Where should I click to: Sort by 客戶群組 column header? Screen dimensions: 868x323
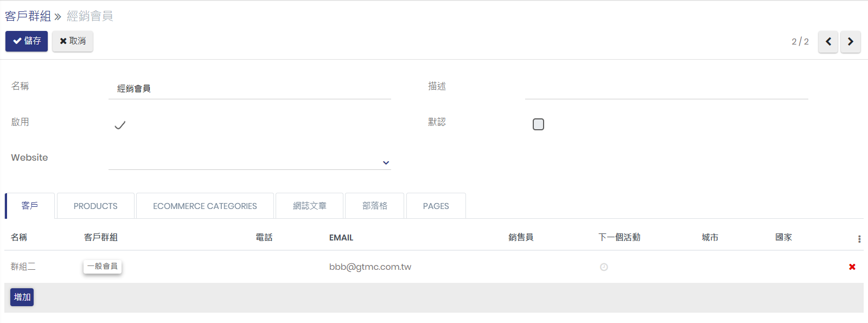click(101, 238)
